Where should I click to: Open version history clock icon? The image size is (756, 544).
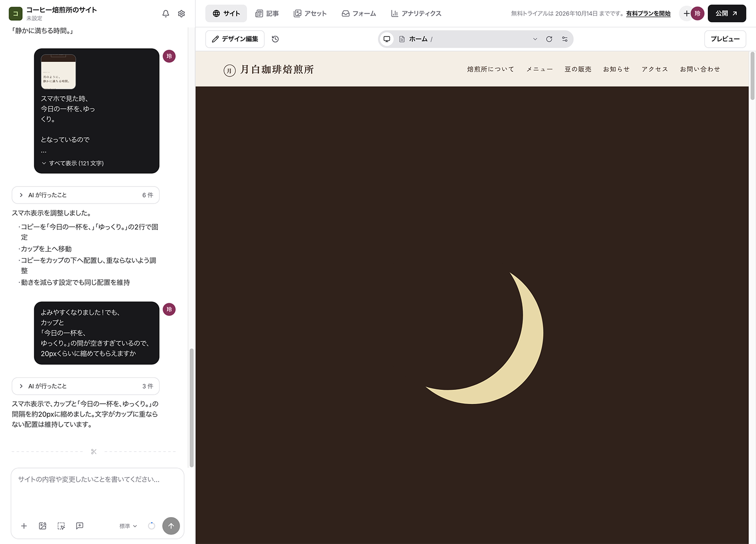pos(275,39)
